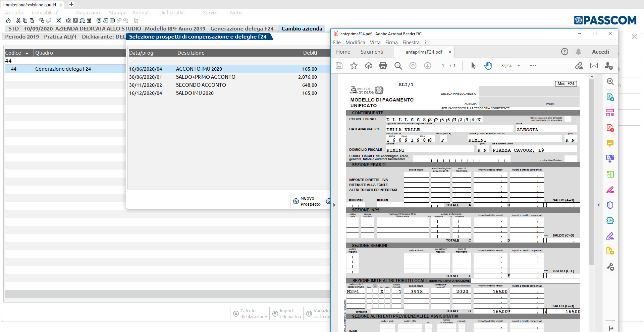Screen dimensions: 644x332
Task: Select the hand pan tool in Acrobat
Action: coord(488,66)
